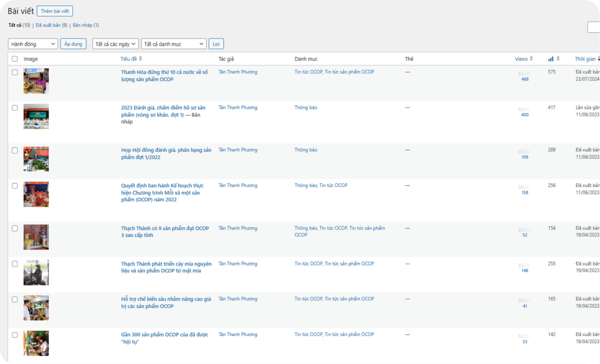The width and height of the screenshot is (600, 364).
Task: Open the Hành động bulk actions dropdown
Action: coord(33,44)
